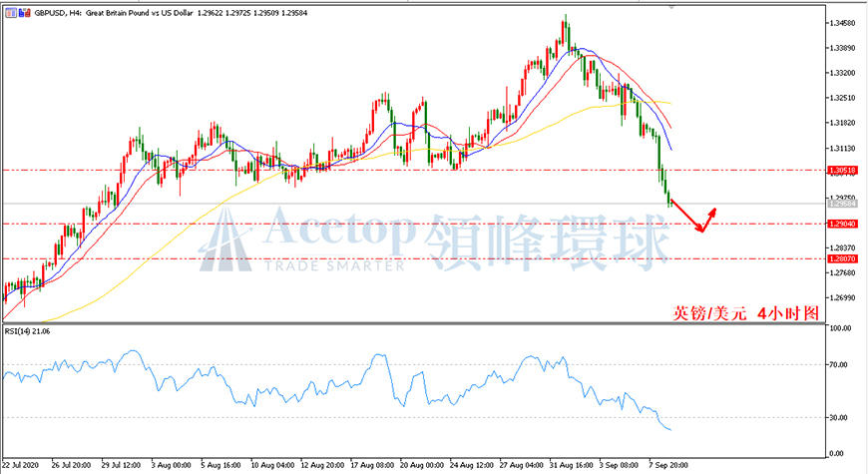Click the 1.31130 price axis label
This screenshot has height=474, width=868.
click(842, 149)
